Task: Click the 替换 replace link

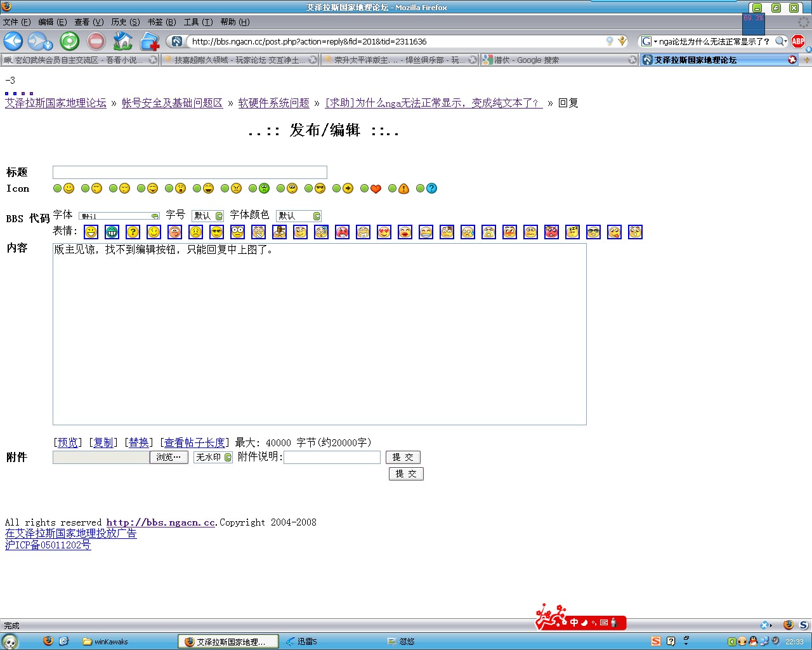Action: pyautogui.click(x=139, y=442)
